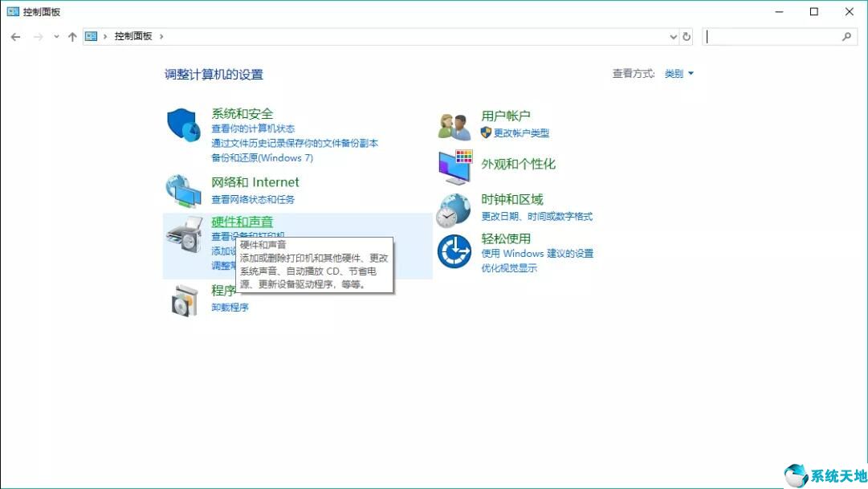Click the search magnifier icon

coord(847,36)
